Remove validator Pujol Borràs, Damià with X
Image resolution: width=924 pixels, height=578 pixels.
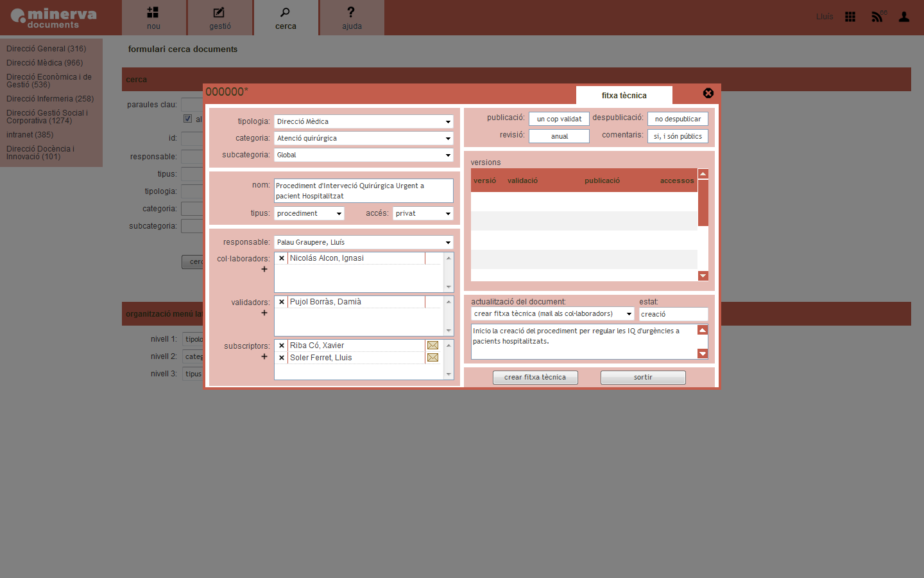[x=282, y=302]
